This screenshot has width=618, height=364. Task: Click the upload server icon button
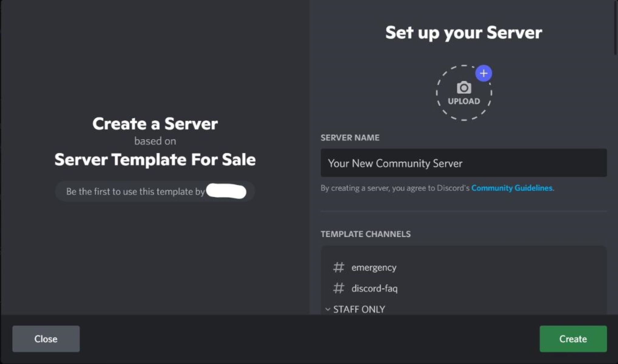pyautogui.click(x=463, y=91)
